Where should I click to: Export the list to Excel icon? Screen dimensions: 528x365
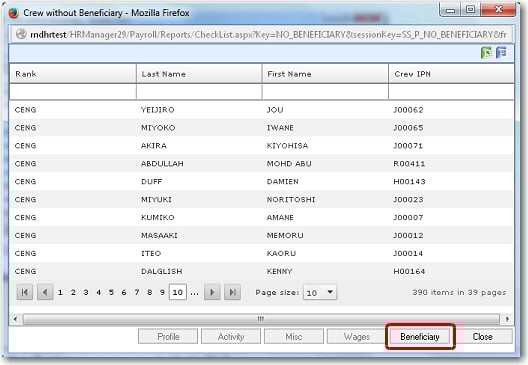point(486,53)
